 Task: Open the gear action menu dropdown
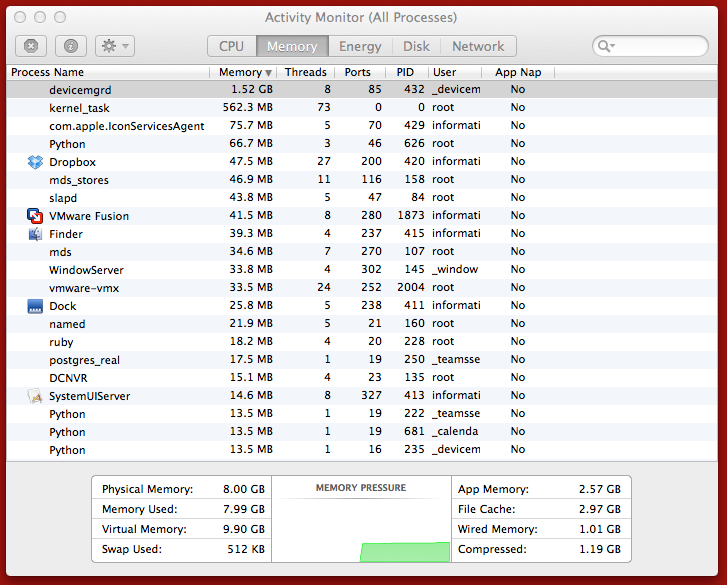(115, 46)
